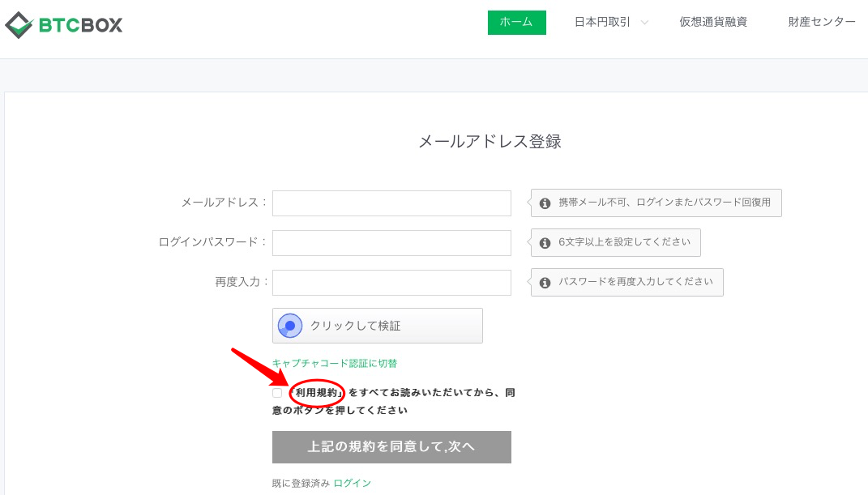Focus the ログインパスワード input field
Viewport: 868px width, 495px height.
coord(391,243)
